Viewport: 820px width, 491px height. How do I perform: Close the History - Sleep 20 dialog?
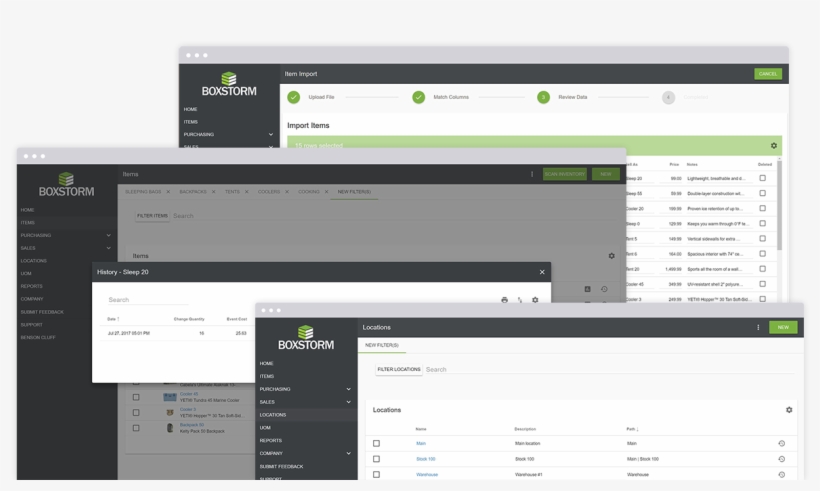[542, 272]
